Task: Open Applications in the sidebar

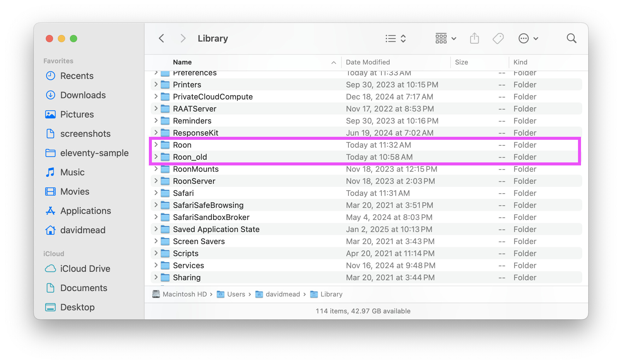Action: tap(78, 211)
